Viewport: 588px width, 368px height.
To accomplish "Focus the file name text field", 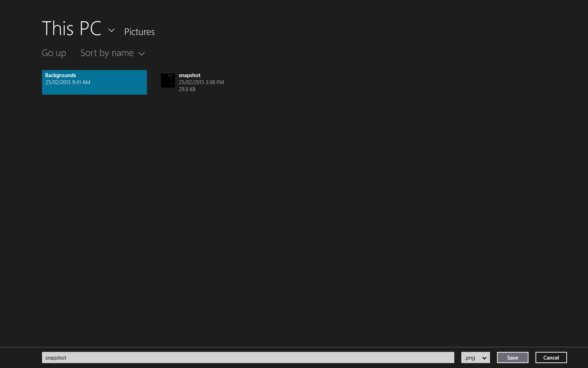I will [248, 357].
